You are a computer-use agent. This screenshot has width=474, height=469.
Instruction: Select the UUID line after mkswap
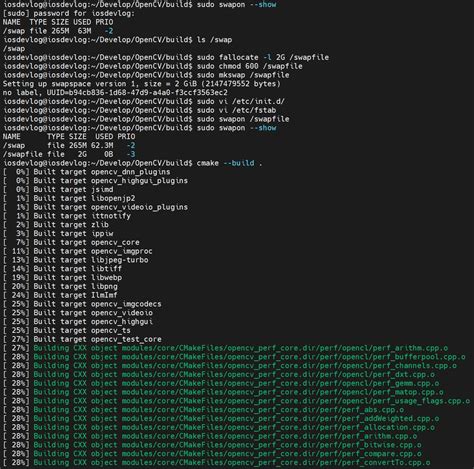coord(115,93)
